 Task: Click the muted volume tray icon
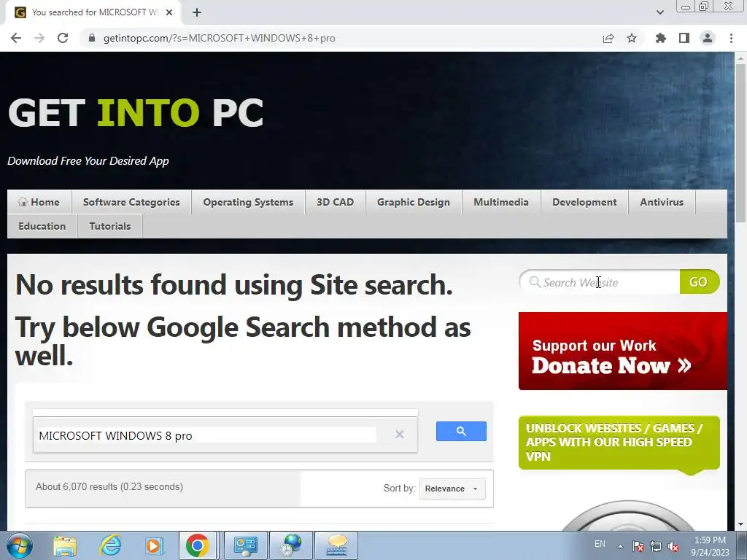coord(673,546)
